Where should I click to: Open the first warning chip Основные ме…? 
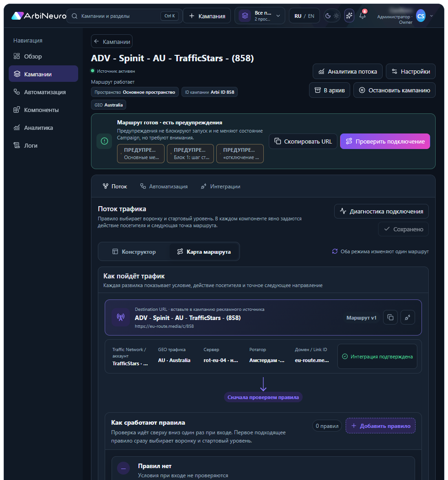140,154
